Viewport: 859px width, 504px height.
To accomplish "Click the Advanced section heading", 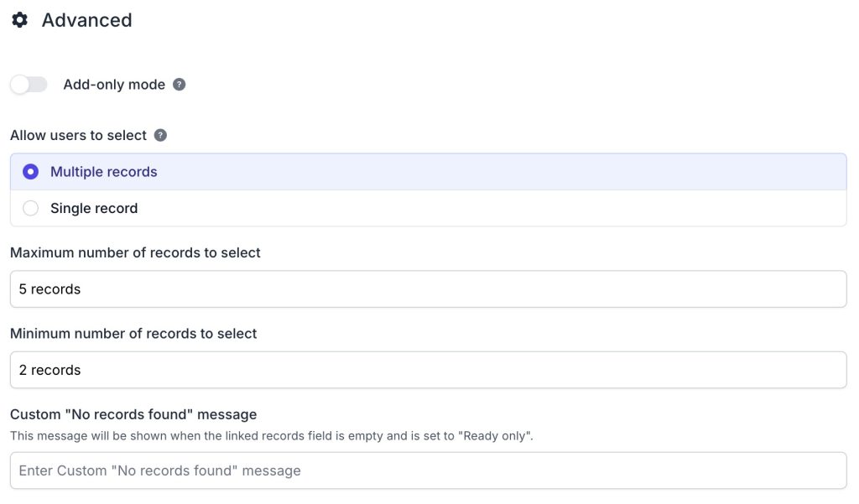I will [86, 20].
